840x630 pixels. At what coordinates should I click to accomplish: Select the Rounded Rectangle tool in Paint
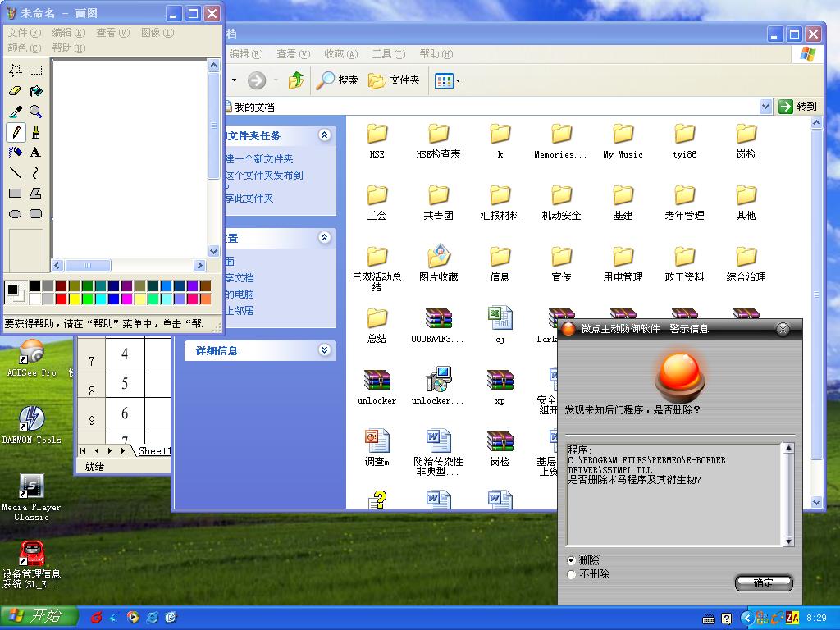pyautogui.click(x=36, y=214)
